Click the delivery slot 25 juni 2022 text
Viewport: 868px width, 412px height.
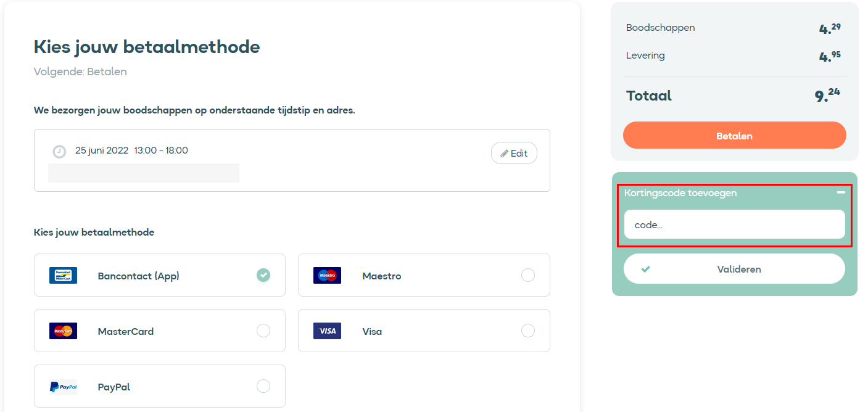pos(102,150)
